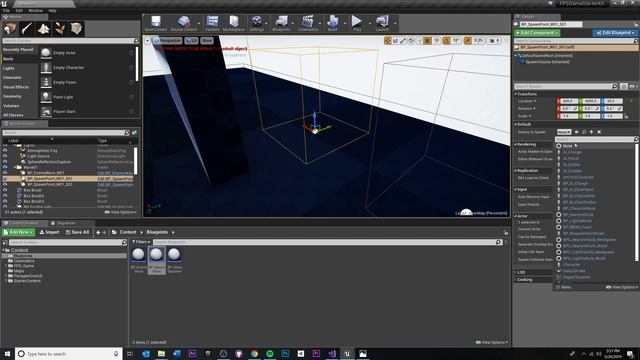Open Spotify from the Windows taskbar
Viewport: 640px width, 360px height.
click(x=269, y=353)
